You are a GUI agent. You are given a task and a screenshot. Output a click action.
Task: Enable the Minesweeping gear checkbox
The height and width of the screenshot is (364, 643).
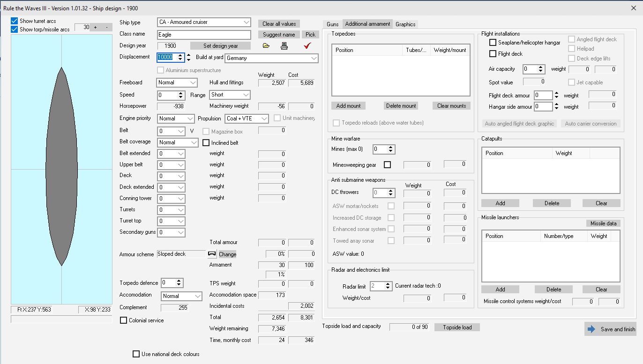(387, 165)
